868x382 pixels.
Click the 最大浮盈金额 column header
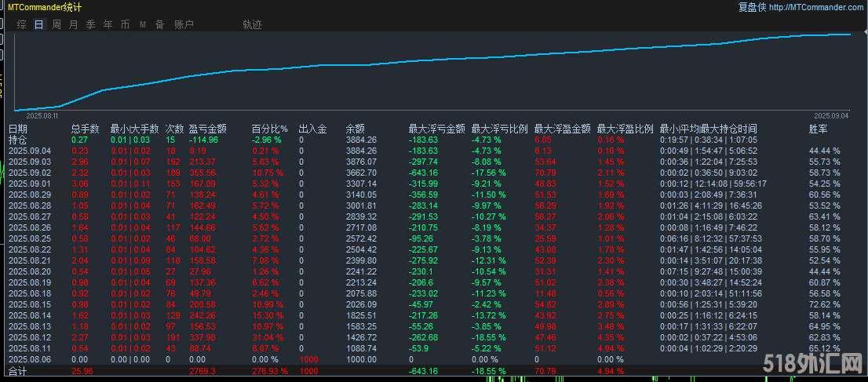563,129
